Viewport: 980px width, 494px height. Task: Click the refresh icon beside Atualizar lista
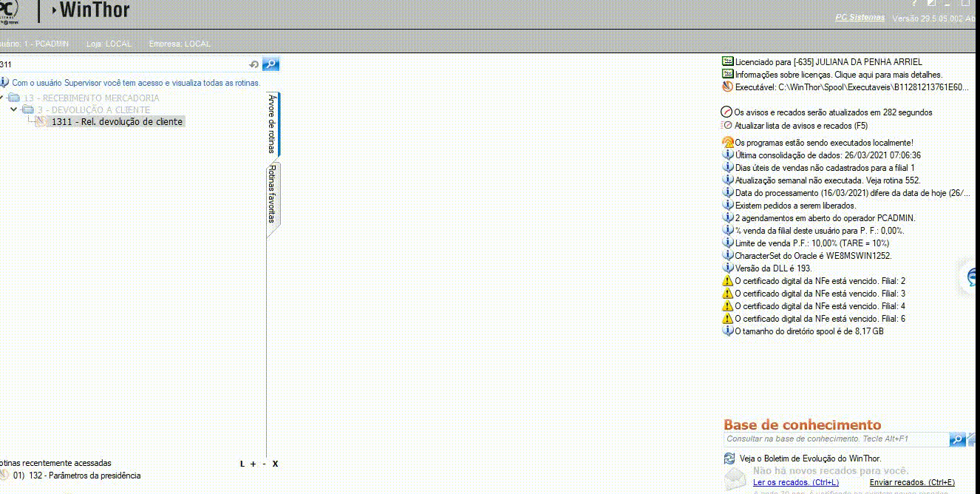[727, 126]
